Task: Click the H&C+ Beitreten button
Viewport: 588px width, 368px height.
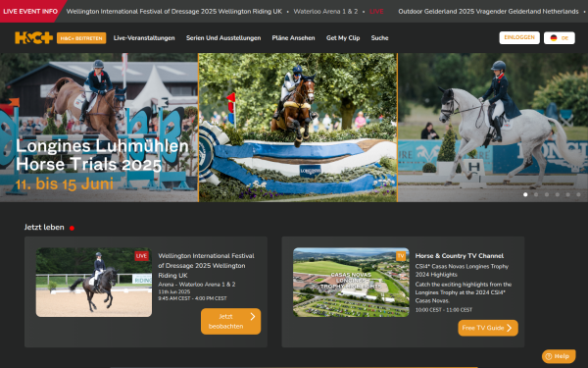Action: [x=81, y=38]
